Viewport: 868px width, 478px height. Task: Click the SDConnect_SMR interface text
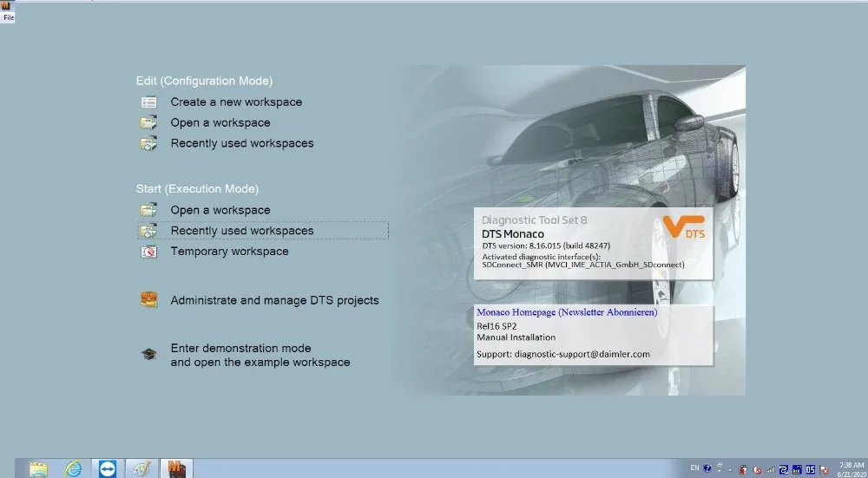pos(583,265)
